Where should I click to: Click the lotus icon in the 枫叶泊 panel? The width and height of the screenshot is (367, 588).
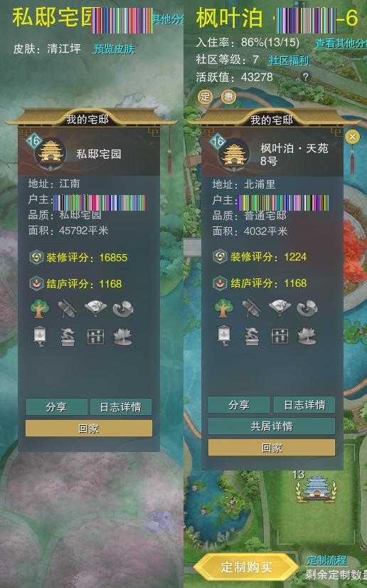[x=307, y=336]
